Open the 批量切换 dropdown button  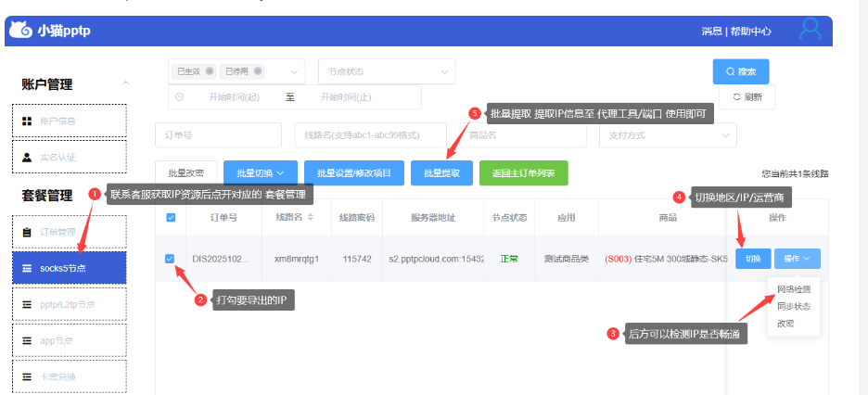pyautogui.click(x=261, y=173)
